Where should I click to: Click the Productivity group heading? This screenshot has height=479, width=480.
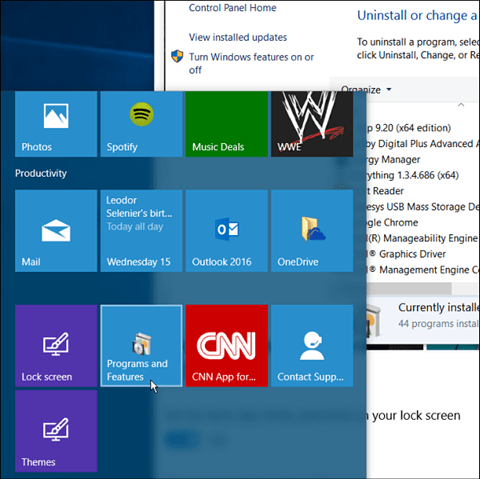pos(41,173)
